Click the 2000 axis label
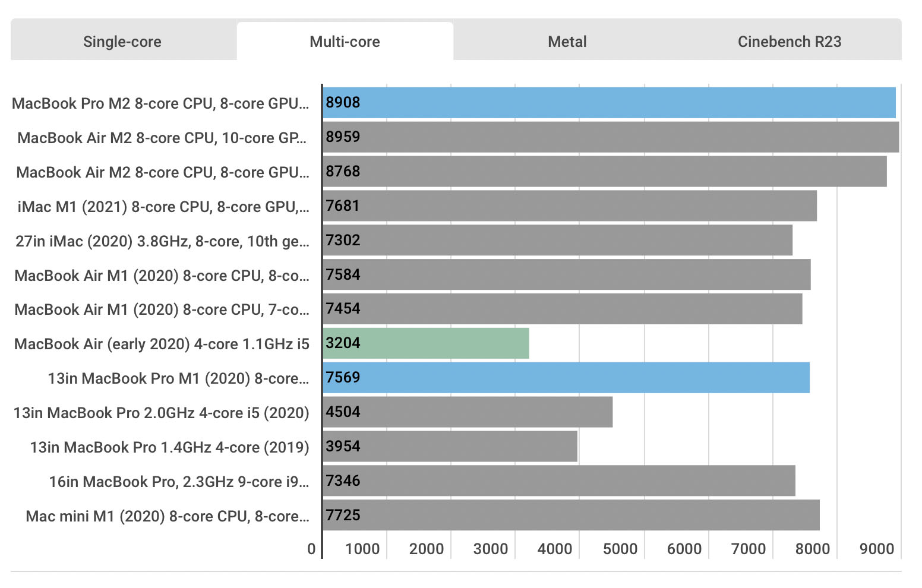The image size is (922, 588). tap(427, 549)
